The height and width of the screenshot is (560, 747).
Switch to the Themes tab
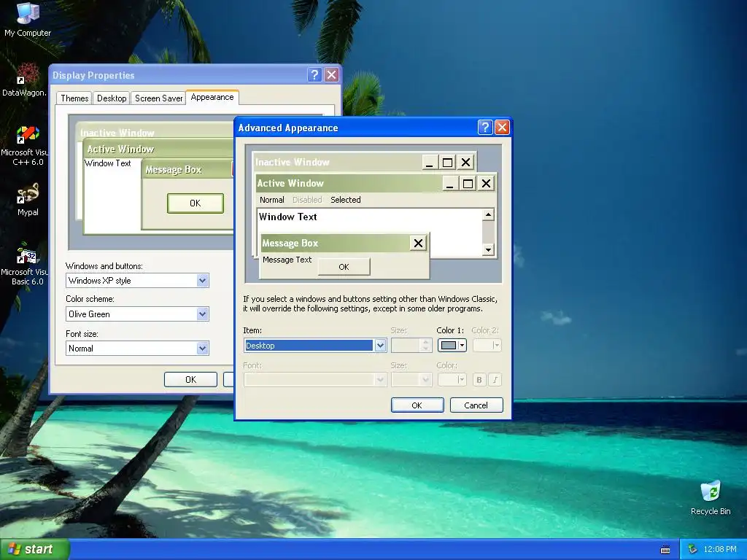(x=74, y=98)
